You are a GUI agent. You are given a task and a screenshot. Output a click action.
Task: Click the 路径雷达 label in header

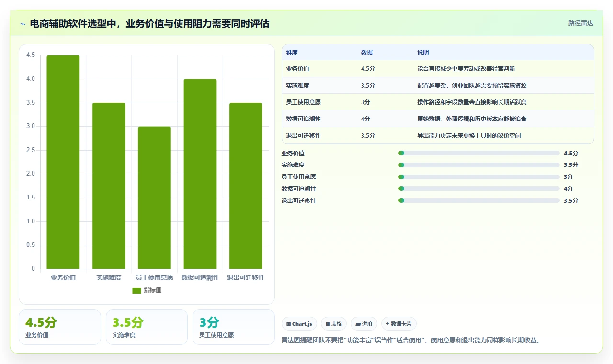[x=580, y=23]
